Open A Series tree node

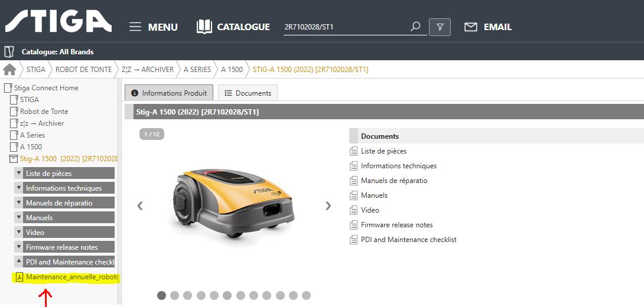[x=32, y=135]
